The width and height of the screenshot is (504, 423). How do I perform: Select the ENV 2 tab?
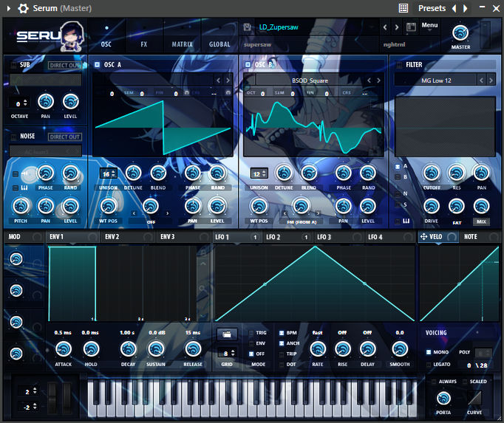(129, 237)
